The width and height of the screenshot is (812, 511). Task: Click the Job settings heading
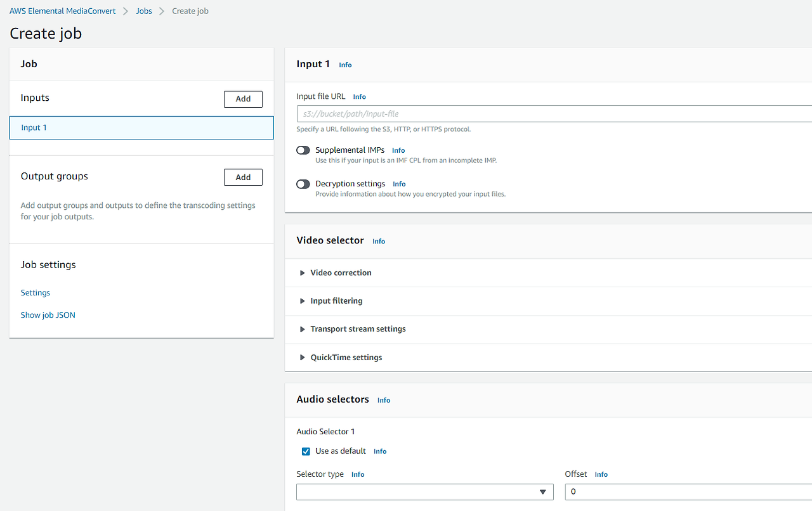click(x=48, y=265)
